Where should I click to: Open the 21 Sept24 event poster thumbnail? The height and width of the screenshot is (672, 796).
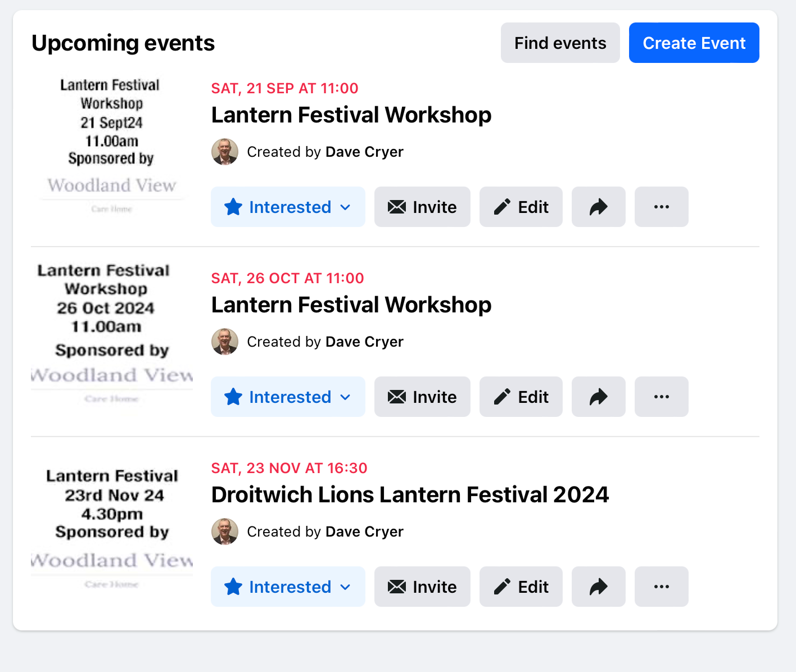112,146
